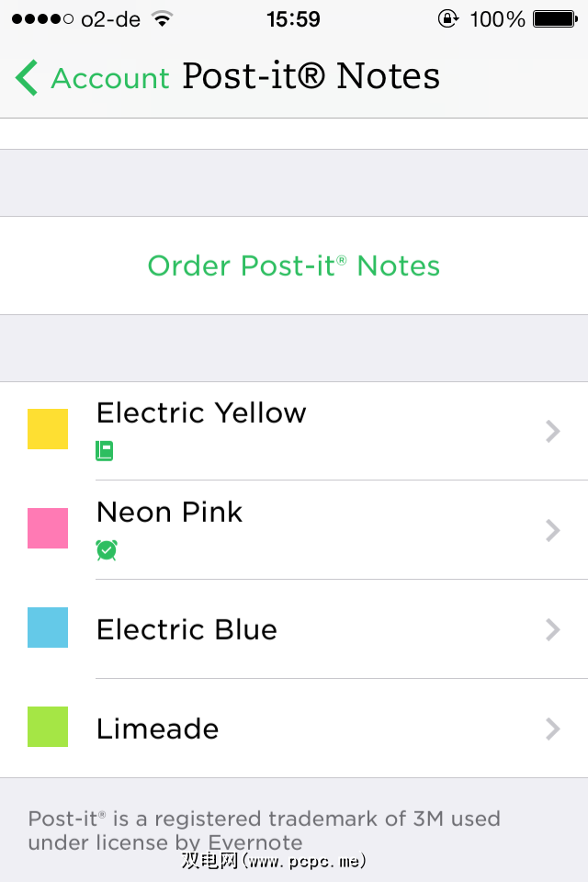This screenshot has height=882, width=588.
Task: Open the Limeade row label
Action: (x=158, y=729)
